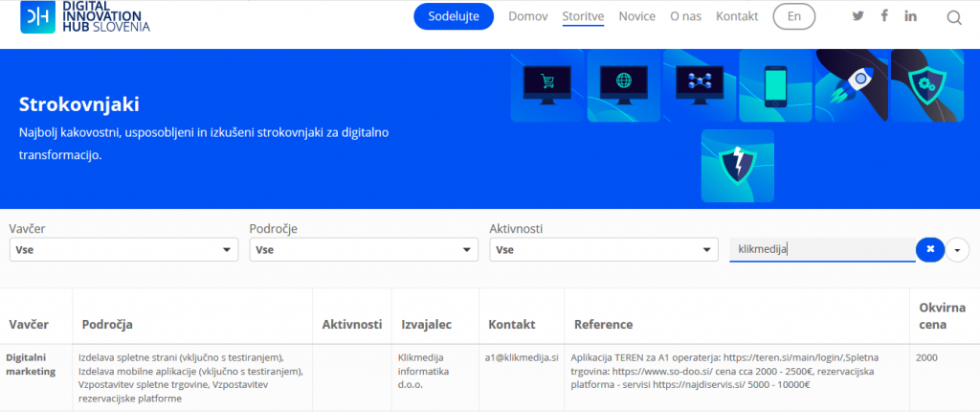Click the search magnifier icon

954,17
